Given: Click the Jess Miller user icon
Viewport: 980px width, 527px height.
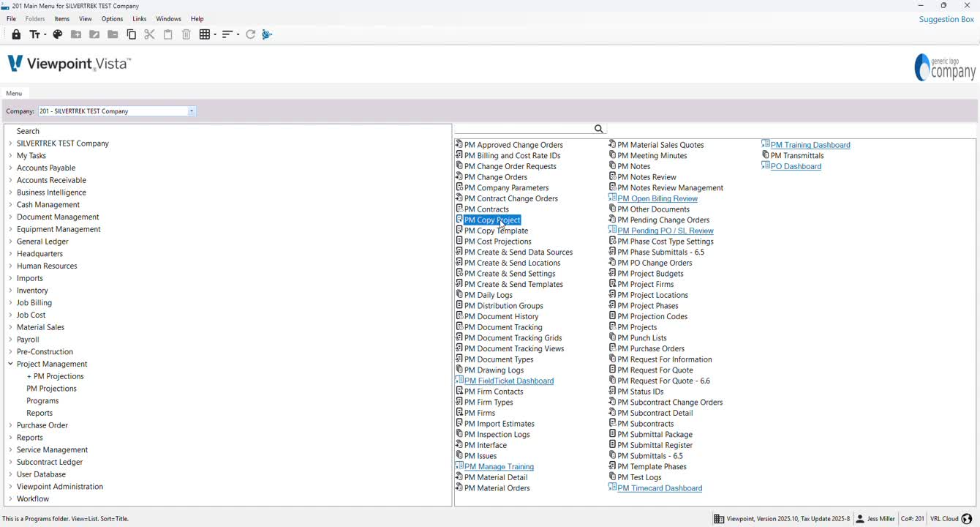Looking at the screenshot, I should pyautogui.click(x=860, y=519).
